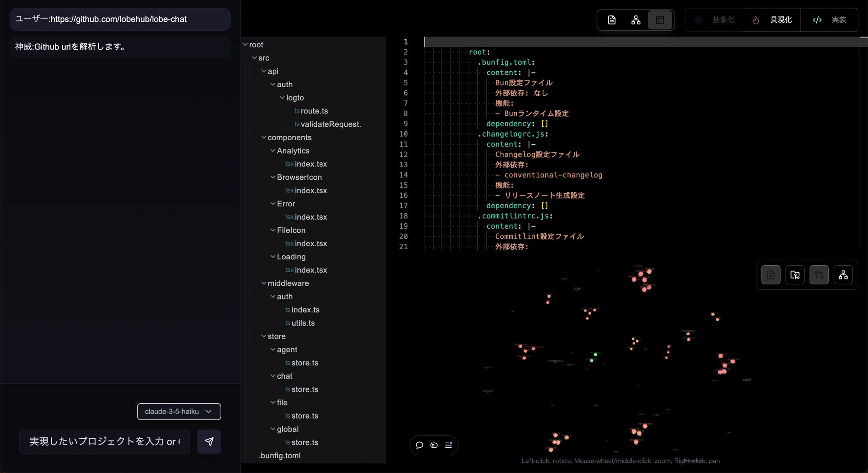Click the '.commitlintrc.js:' key in the editor
Image resolution: width=868 pixels, height=473 pixels.
515,216
